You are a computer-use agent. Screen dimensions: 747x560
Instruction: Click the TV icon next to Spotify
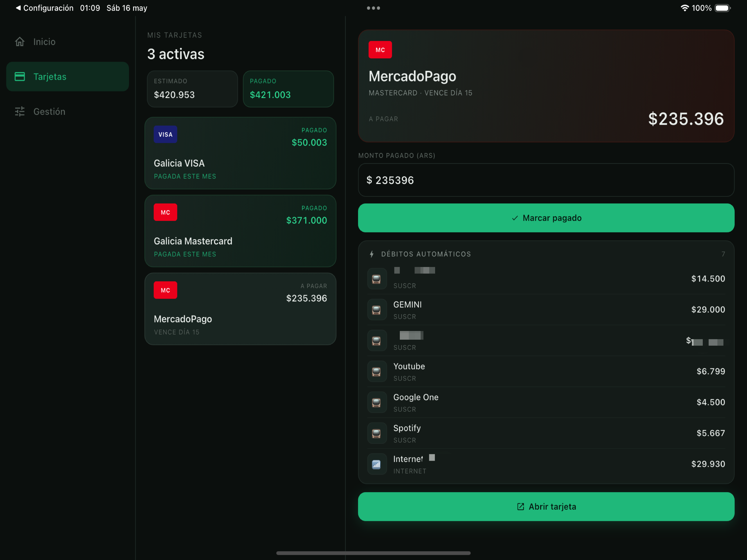[x=376, y=433]
